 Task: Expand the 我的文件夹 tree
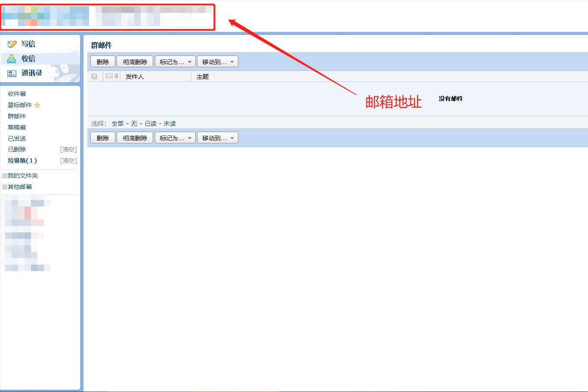5,175
